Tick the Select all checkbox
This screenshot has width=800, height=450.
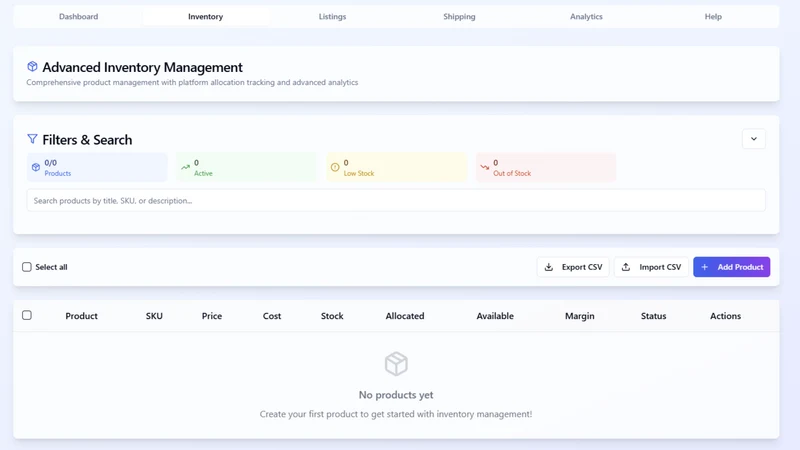[x=27, y=267]
